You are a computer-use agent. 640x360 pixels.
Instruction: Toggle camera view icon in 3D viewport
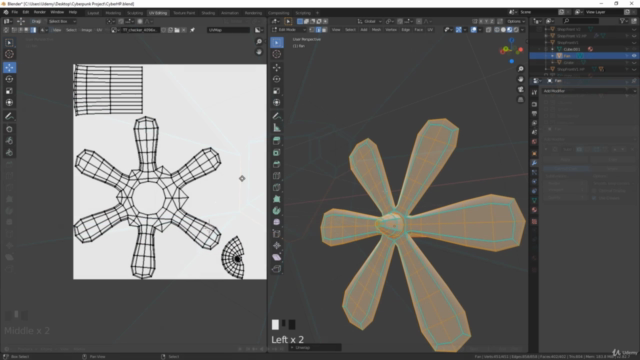(x=520, y=89)
